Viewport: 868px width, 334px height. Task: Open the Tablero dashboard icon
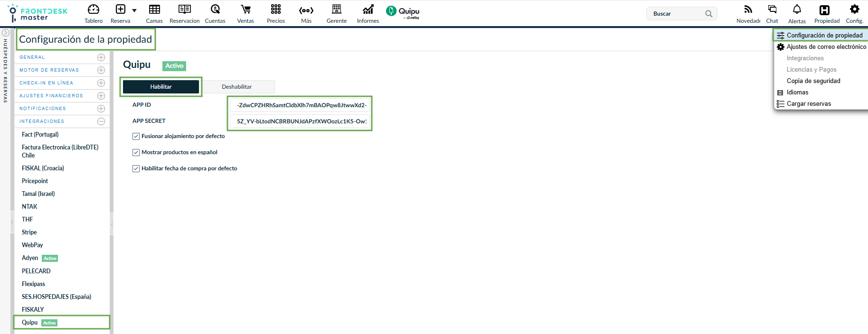tap(94, 9)
